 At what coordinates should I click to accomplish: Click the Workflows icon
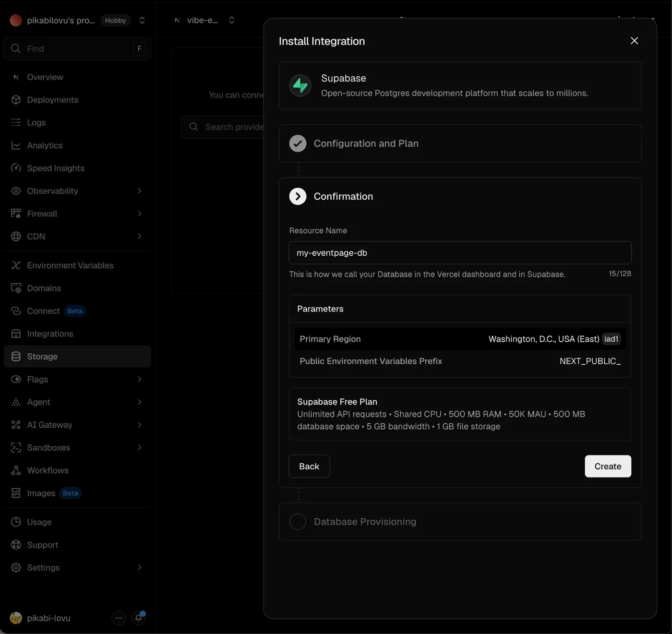pyautogui.click(x=16, y=470)
